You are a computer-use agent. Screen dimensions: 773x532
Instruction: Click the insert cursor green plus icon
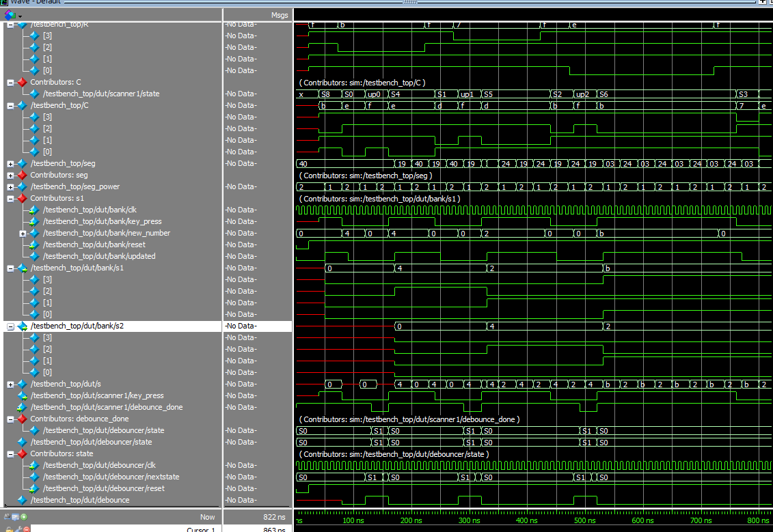pyautogui.click(x=23, y=517)
